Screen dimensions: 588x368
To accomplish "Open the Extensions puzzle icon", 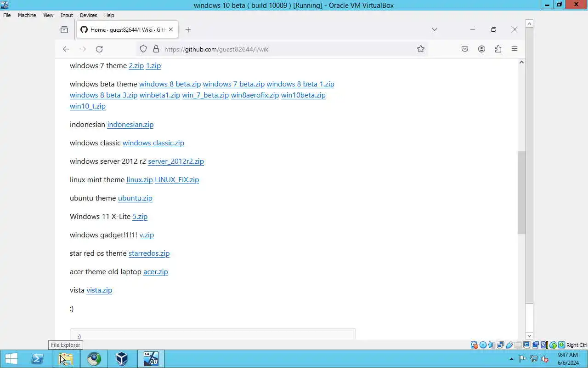I will 498,49.
